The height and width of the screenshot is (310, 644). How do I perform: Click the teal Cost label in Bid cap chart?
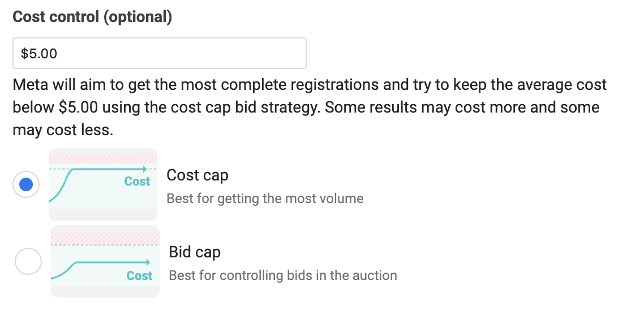pos(140,275)
